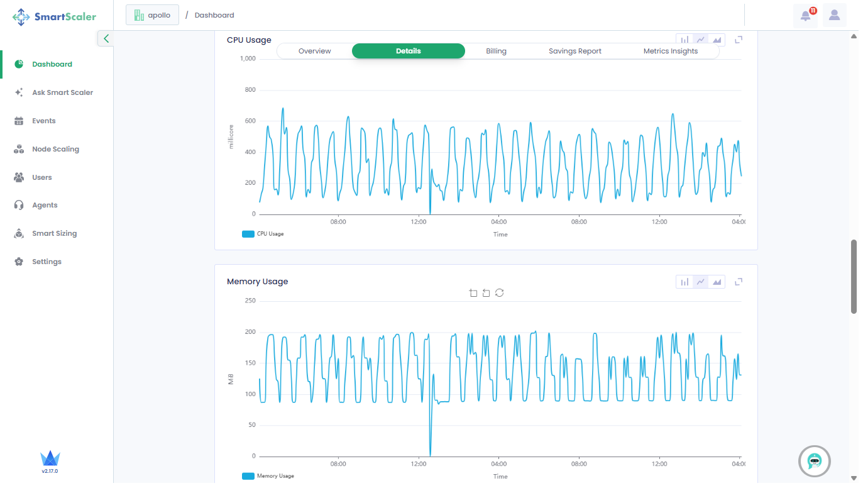
Task: Open the user profile icon
Action: click(834, 16)
